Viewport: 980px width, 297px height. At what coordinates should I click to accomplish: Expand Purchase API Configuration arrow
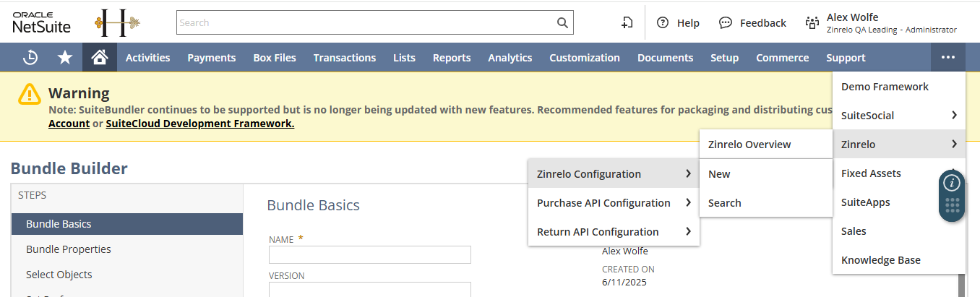tap(688, 202)
